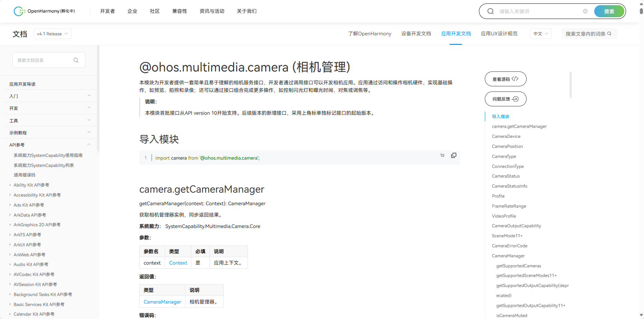Expand AVCodec Kit API参考 node

(x=10, y=274)
